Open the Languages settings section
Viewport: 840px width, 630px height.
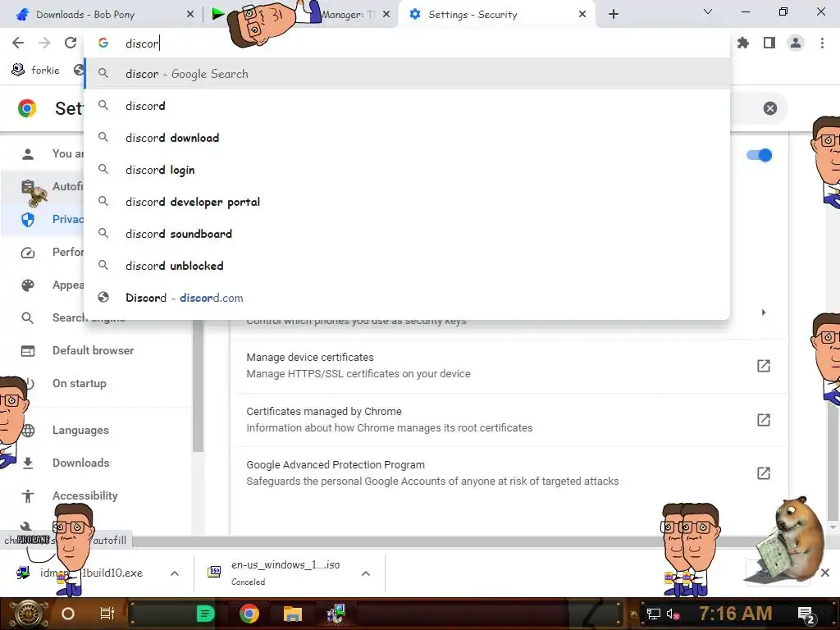(80, 430)
